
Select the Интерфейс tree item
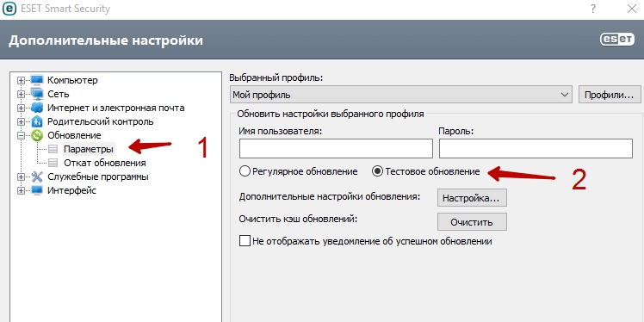coord(71,190)
